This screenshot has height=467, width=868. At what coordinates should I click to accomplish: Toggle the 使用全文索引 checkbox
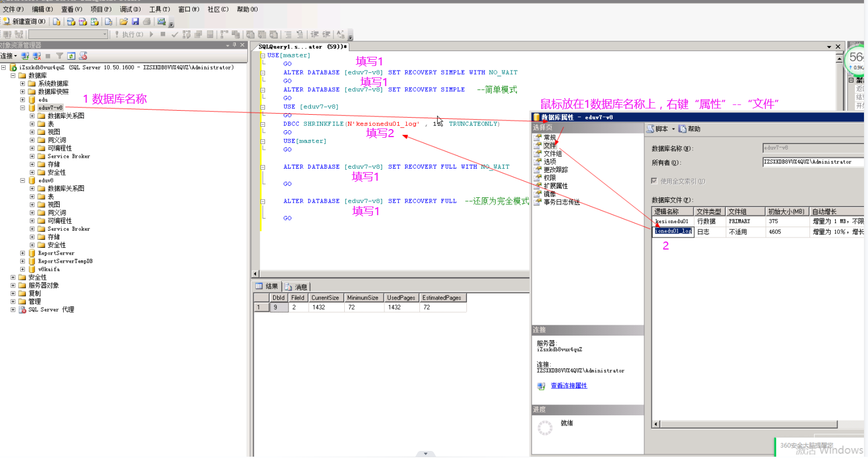[654, 181]
